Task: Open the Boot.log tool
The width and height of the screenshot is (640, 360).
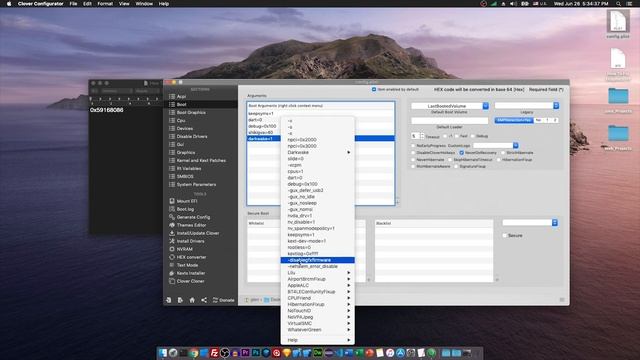Action: coord(185,209)
